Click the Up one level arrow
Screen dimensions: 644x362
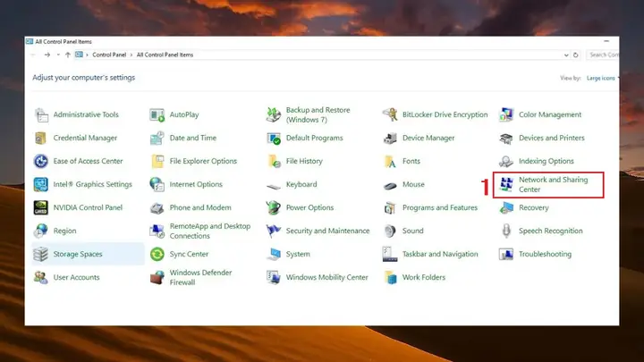[x=68, y=55]
